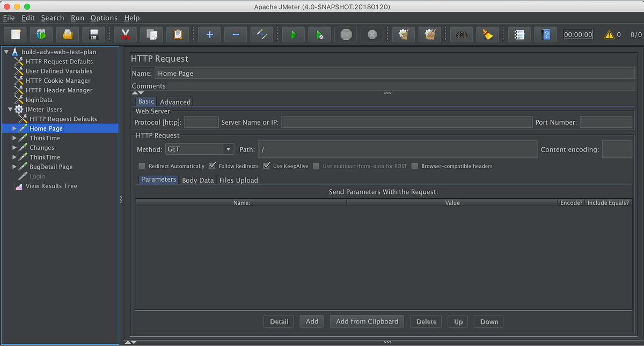Open the Options menu

(104, 18)
